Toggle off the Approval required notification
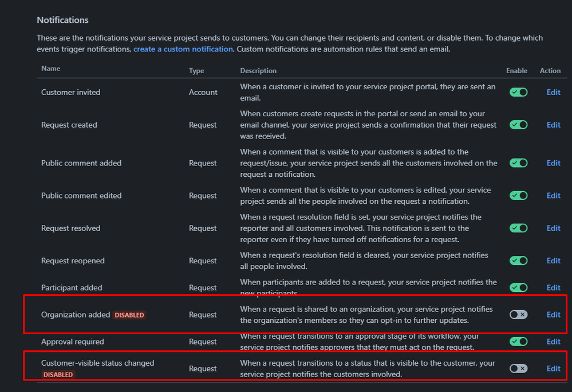The height and width of the screenshot is (392, 572). [518, 341]
